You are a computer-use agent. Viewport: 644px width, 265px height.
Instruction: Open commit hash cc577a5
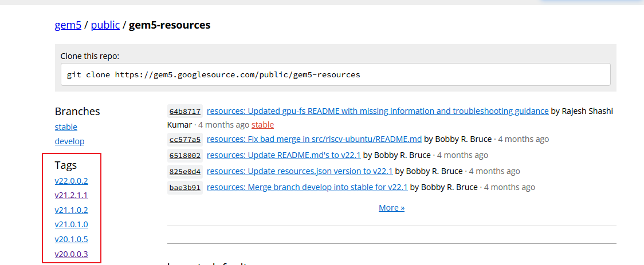coord(185,140)
